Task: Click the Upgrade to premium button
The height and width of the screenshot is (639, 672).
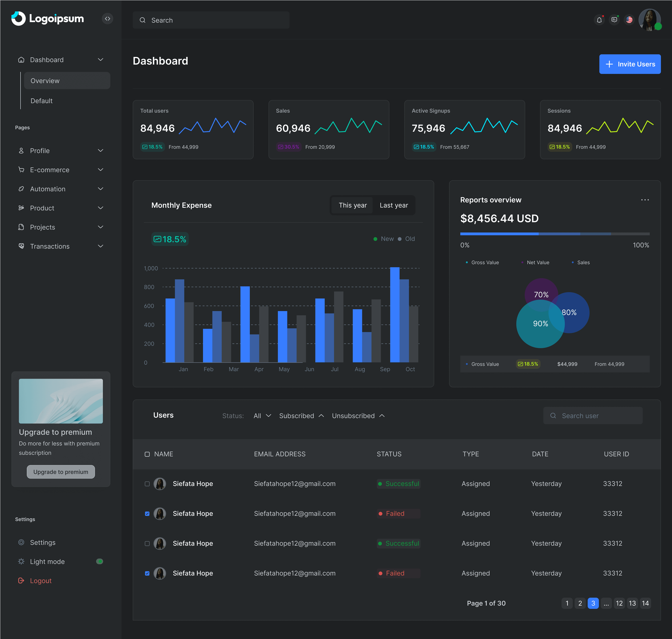Action: [61, 472]
